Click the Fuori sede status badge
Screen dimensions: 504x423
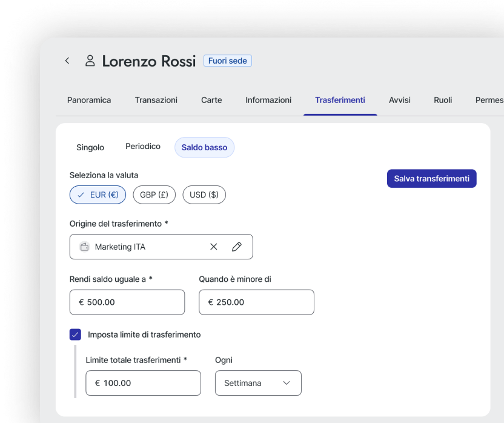click(227, 61)
